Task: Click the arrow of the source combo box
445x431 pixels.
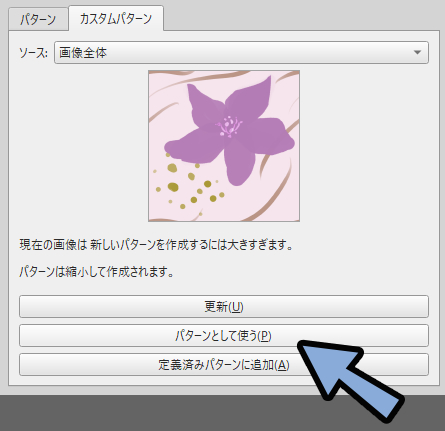Action: [x=417, y=52]
